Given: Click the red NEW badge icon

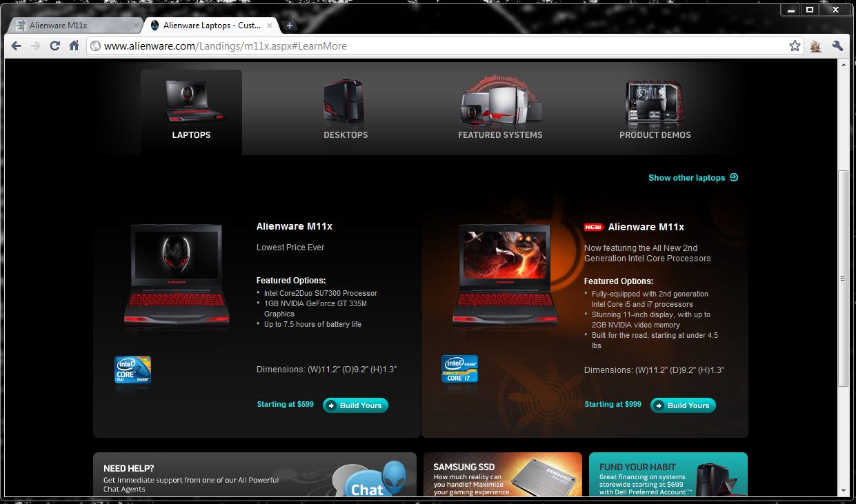Looking at the screenshot, I should tap(594, 227).
